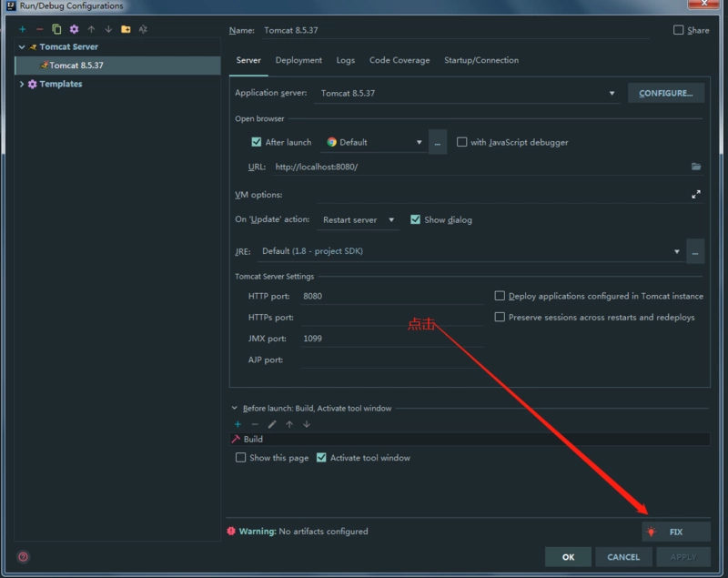This screenshot has width=728, height=578.
Task: Open the Startup/Connection tab
Action: coord(480,60)
